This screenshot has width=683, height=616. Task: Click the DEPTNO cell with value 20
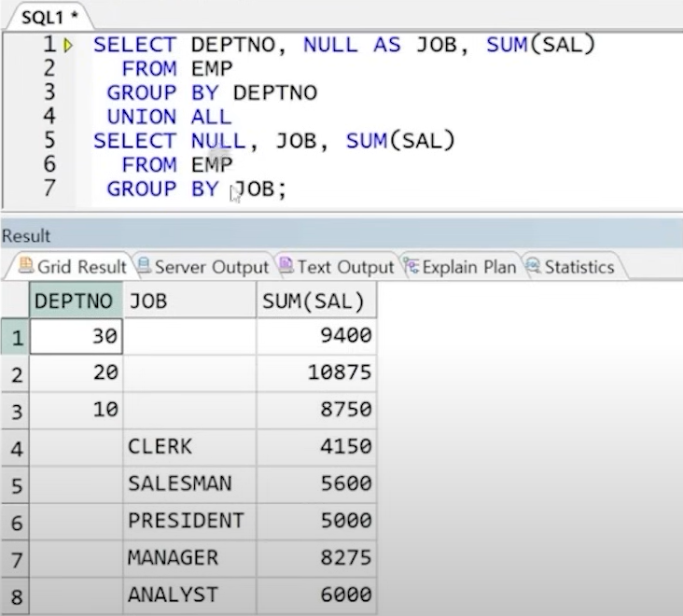77,373
